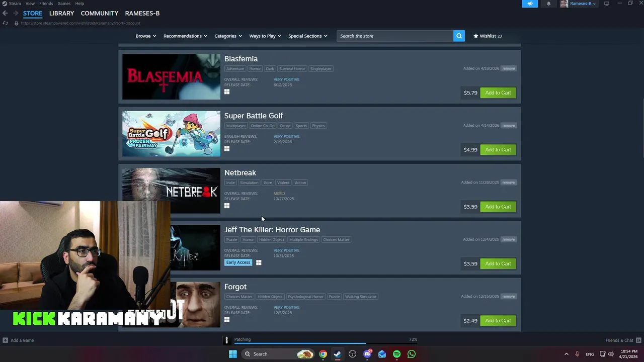The image size is (644, 362).
Task: Click the Windows platform icon under Forgot
Action: pos(227,320)
